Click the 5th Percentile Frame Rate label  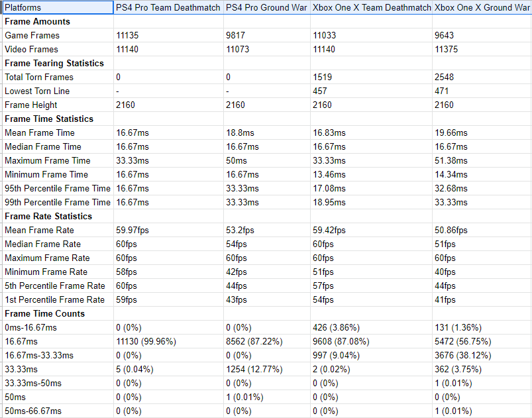tap(55, 286)
